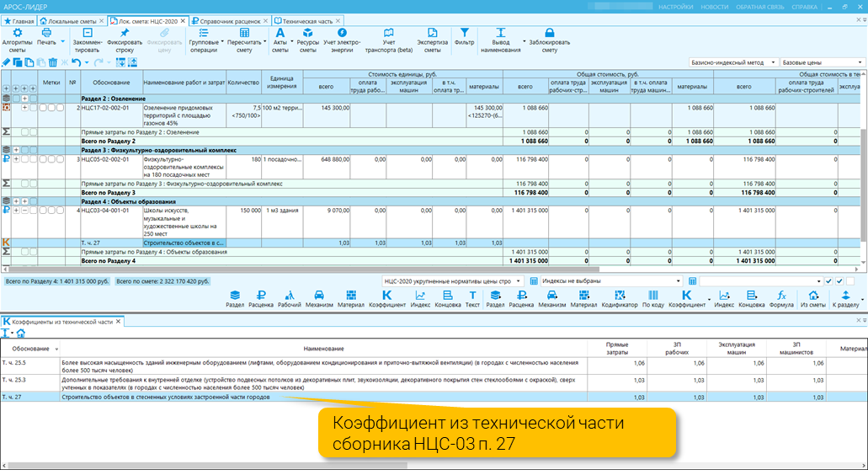Open Алгоритмы сметы settings

click(17, 41)
